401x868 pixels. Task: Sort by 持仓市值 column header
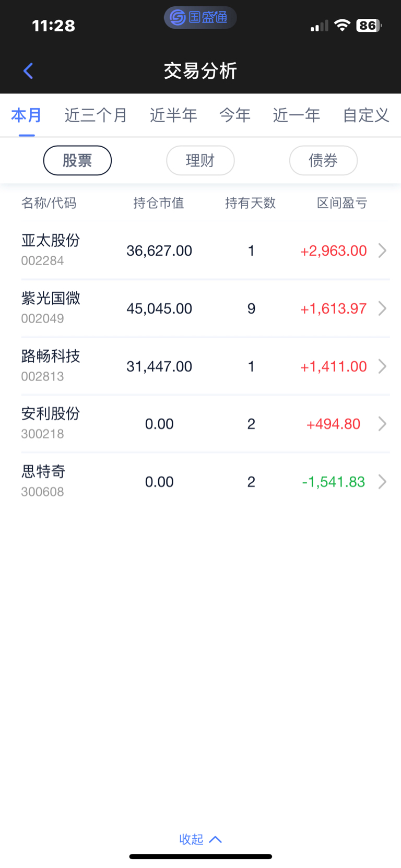[159, 203]
